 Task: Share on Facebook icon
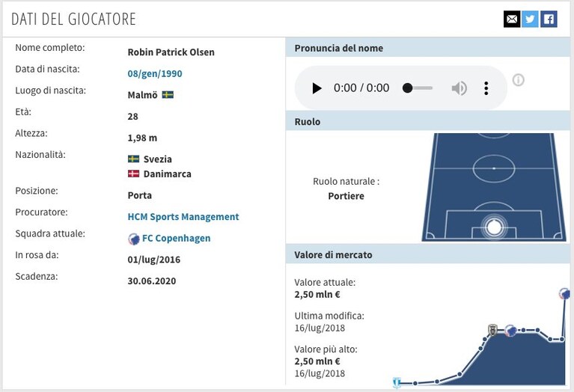click(549, 19)
